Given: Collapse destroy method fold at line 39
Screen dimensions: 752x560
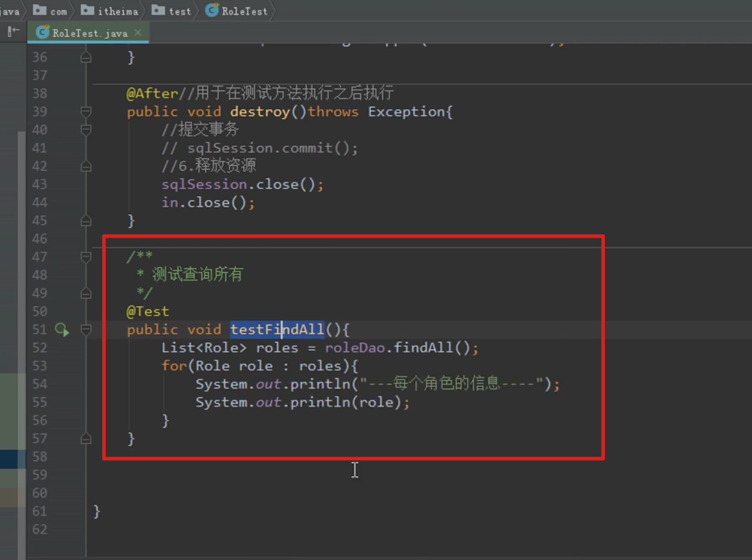Looking at the screenshot, I should pos(86,111).
